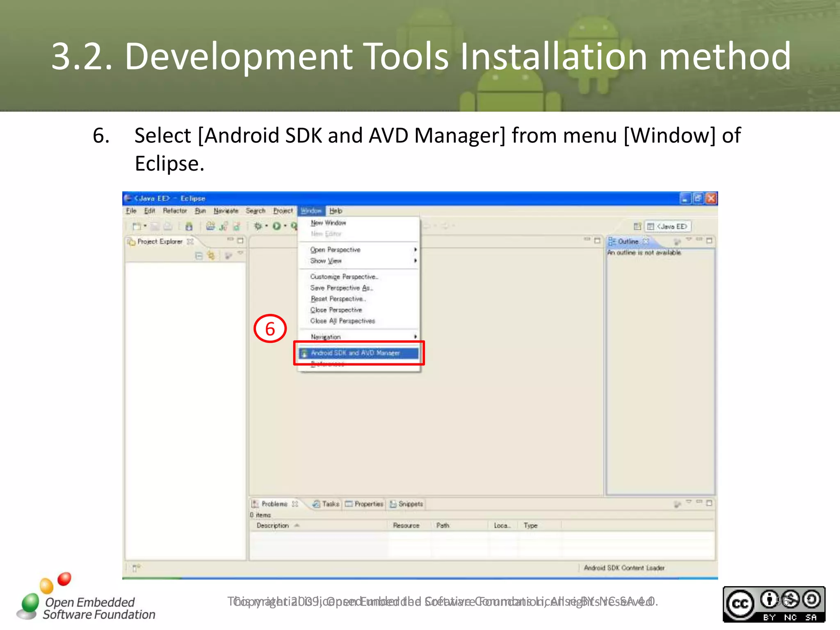This screenshot has height=630, width=840.
Task: Click the Debug bug toolbar icon
Action: click(258, 226)
